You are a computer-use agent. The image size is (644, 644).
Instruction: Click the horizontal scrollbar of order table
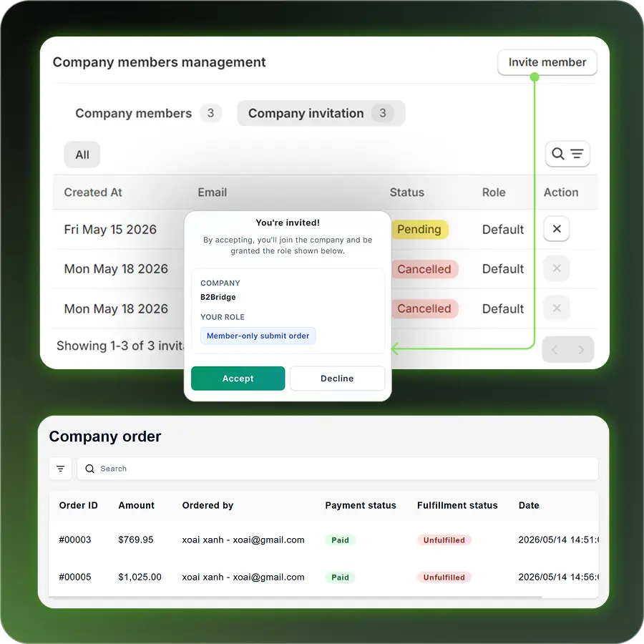[296, 597]
